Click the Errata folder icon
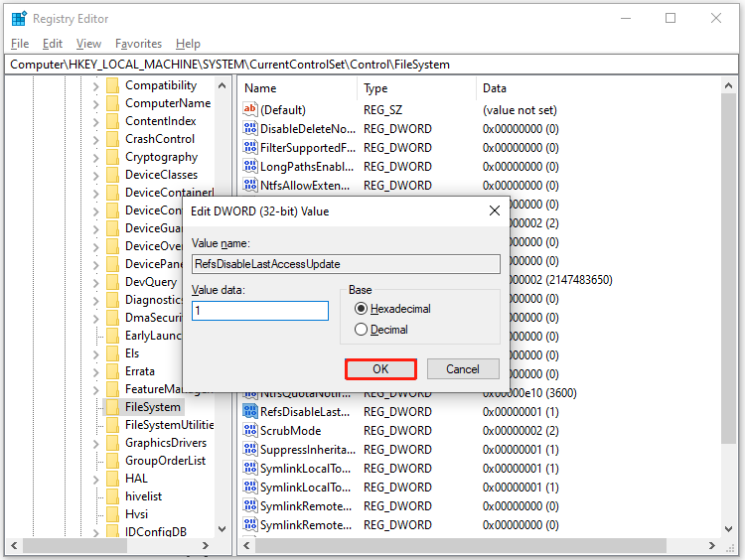This screenshot has width=745, height=560. [112, 371]
